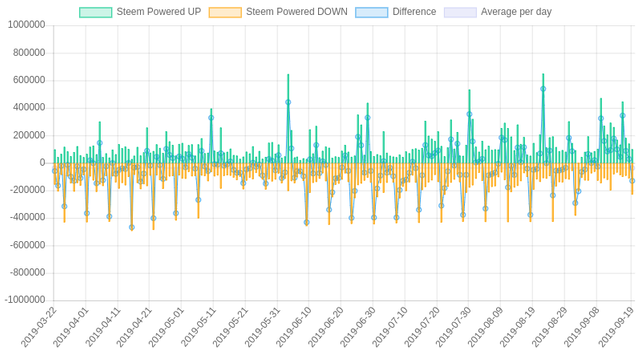Click the 2019-07-10 date label
This screenshot has height=361, width=640.
click(390, 328)
